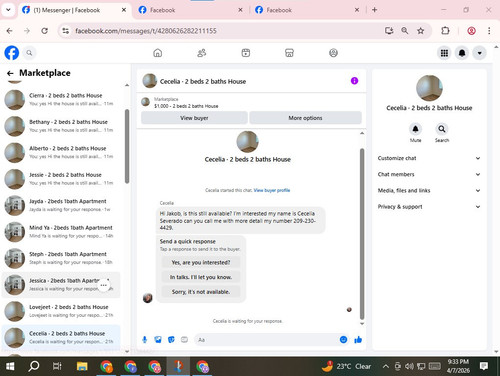
Task: Switch to the third Facebook browser tab
Action: [307, 10]
